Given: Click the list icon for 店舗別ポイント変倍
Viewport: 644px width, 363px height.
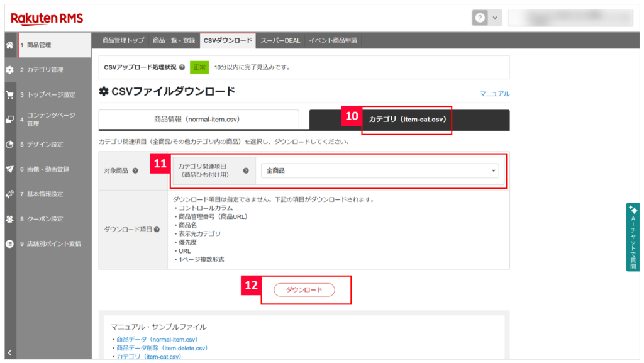Looking at the screenshot, I should point(9,243).
